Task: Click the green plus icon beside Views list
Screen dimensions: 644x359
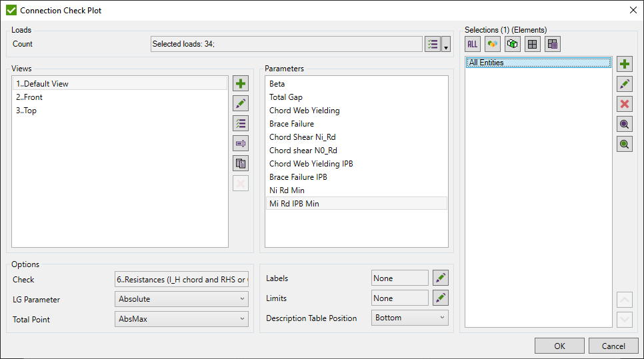Action: pyautogui.click(x=241, y=84)
